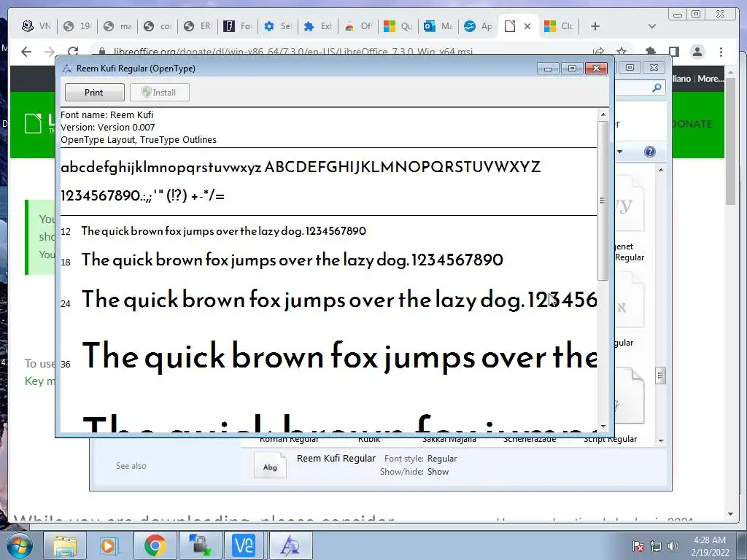
Task: Click the network tray icon
Action: tap(656, 546)
